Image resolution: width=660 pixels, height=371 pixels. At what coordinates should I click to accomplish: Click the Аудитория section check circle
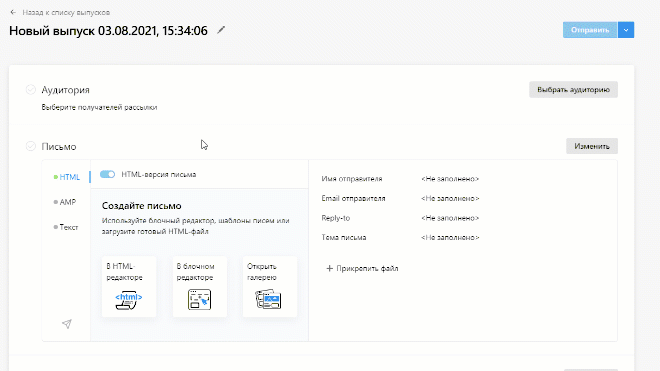(31, 90)
